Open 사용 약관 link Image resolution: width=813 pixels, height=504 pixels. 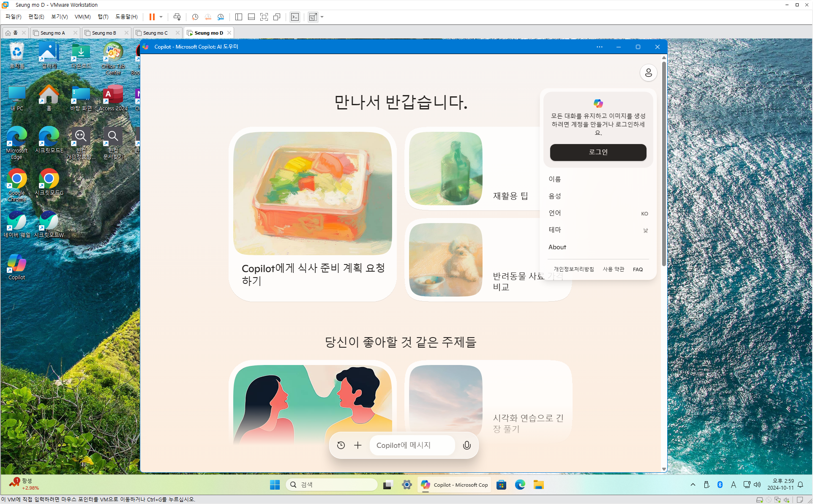point(613,269)
